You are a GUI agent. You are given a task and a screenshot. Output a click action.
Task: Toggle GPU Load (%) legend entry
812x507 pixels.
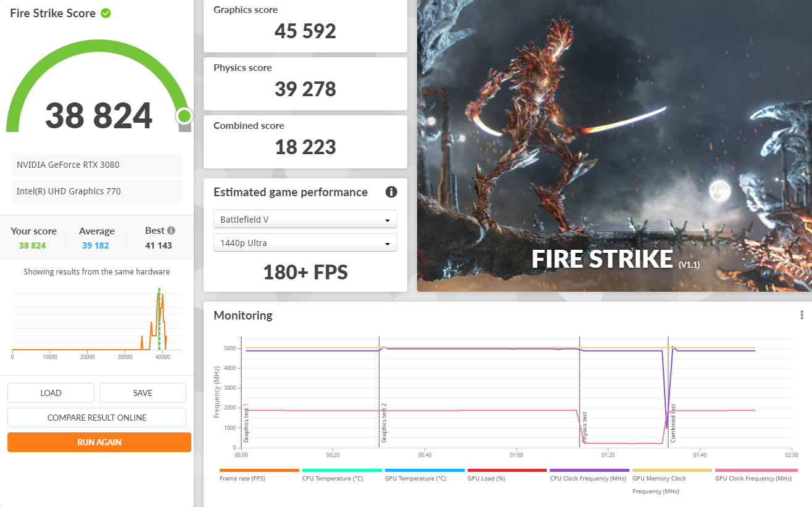point(507,475)
